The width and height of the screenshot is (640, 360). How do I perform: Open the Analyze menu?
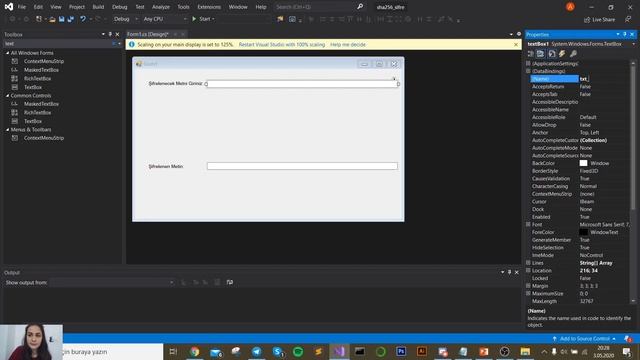(161, 7)
